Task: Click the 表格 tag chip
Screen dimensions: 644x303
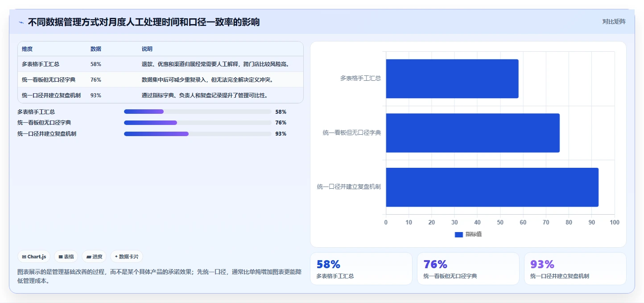Action: point(66,257)
